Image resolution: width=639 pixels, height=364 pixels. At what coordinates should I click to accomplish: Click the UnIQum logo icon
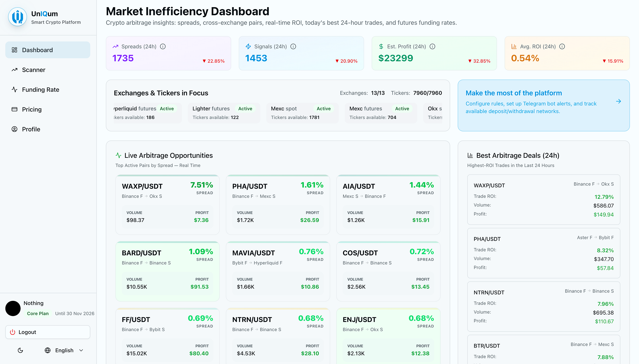coord(17,17)
